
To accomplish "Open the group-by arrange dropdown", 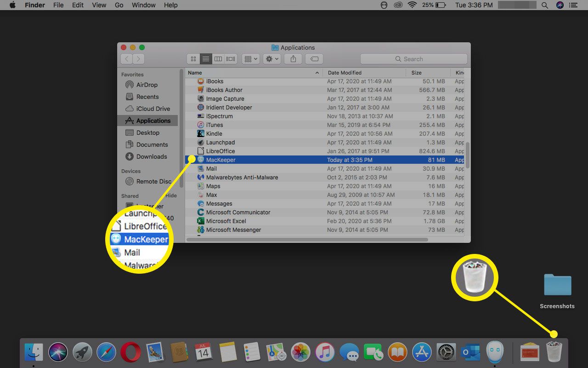I will 251,59.
